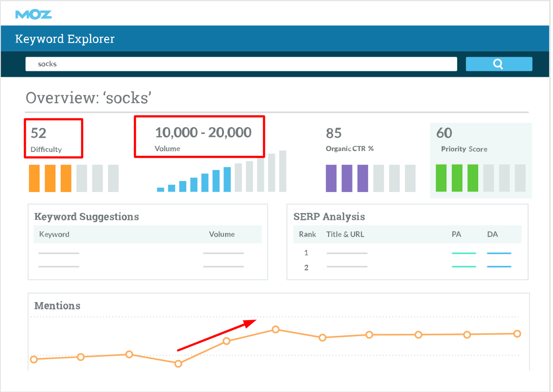Click the magnifier search button
This screenshot has height=392, width=553.
[499, 64]
